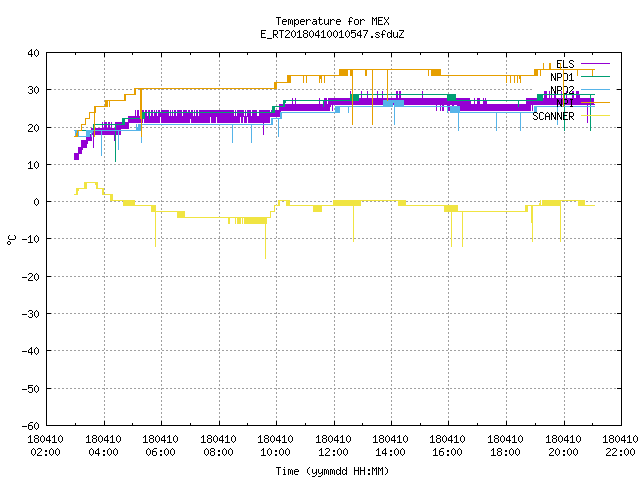Screen dimensions: 640x480
Task: Click the x-axis tick label '16:00'
Action: click(448, 452)
